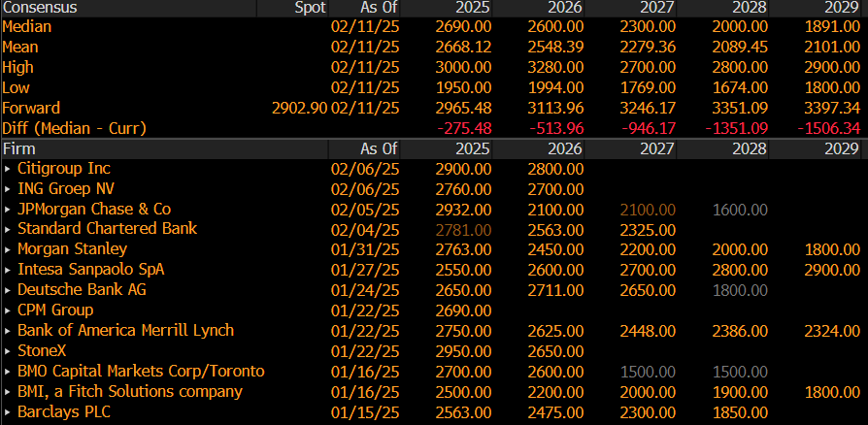This screenshot has height=425, width=868.
Task: Expand JPMorgan Chase & Co forecast row
Action: 7,210
